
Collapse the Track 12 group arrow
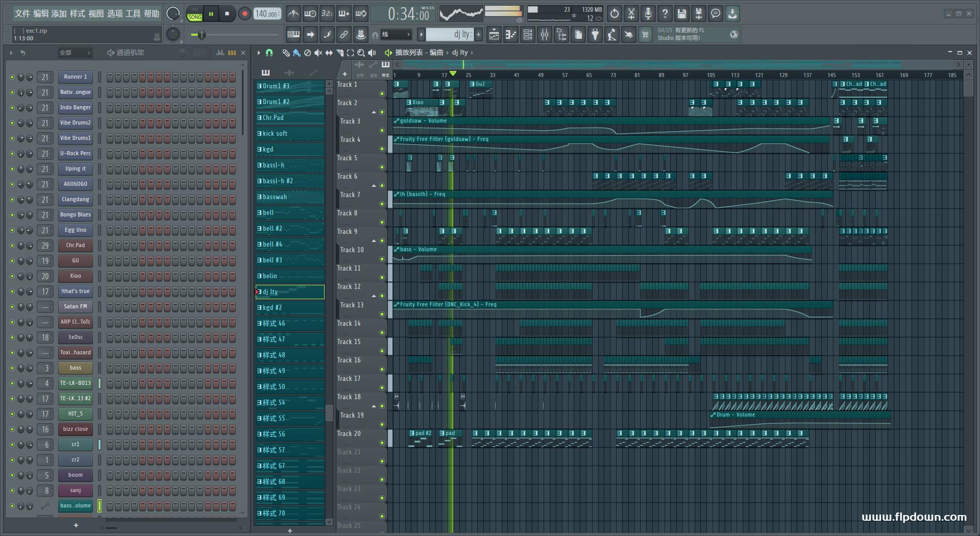tap(374, 296)
